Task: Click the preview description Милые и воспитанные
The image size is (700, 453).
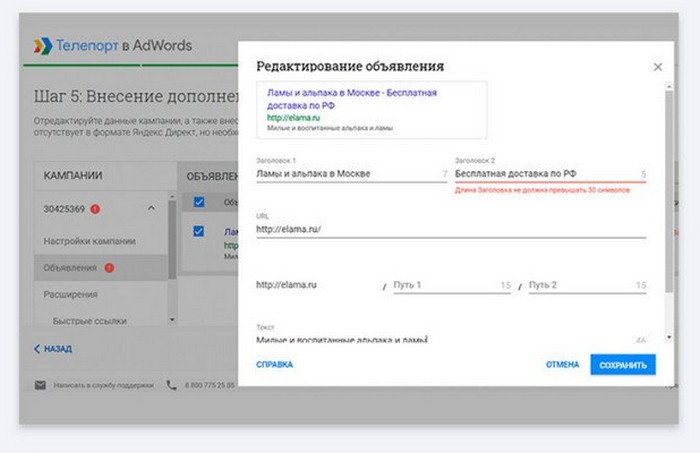Action: pos(330,128)
